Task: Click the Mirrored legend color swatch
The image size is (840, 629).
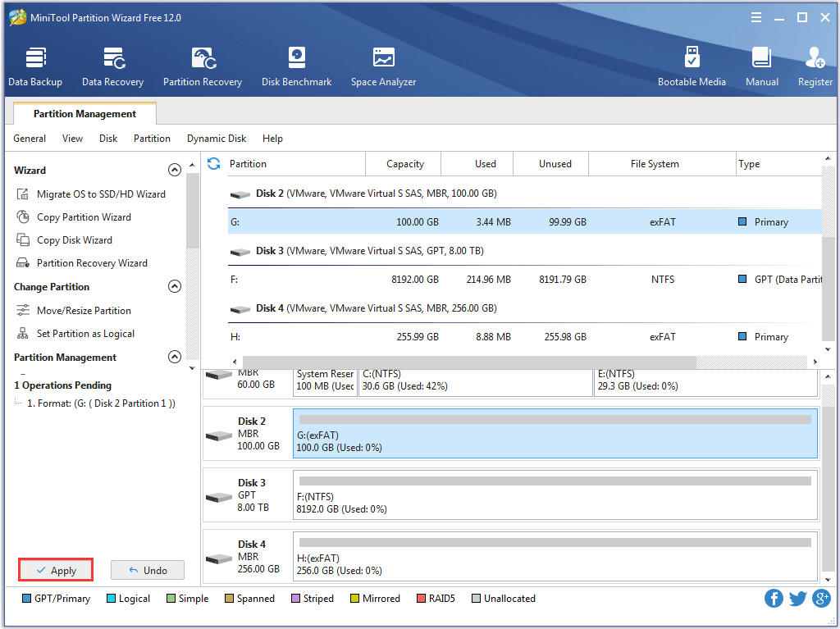Action: pyautogui.click(x=354, y=598)
